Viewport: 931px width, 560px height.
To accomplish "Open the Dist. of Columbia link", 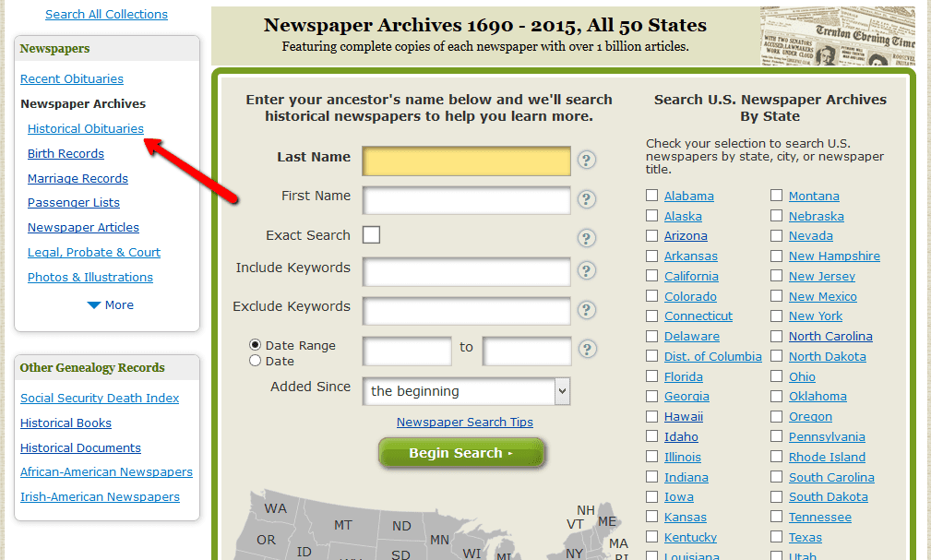I will [712, 357].
